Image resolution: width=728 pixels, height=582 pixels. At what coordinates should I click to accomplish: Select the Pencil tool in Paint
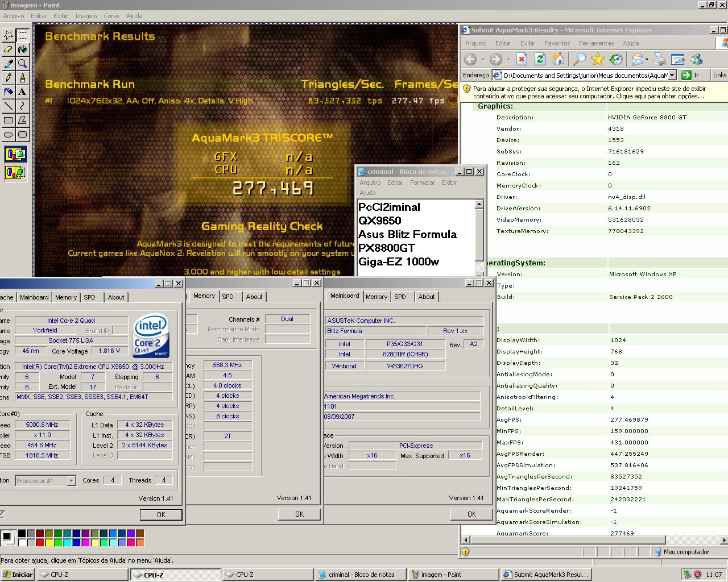point(9,78)
